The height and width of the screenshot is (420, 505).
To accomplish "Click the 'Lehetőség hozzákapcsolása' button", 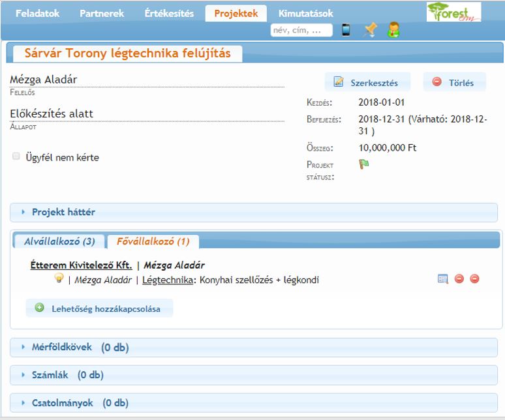I will 100,308.
